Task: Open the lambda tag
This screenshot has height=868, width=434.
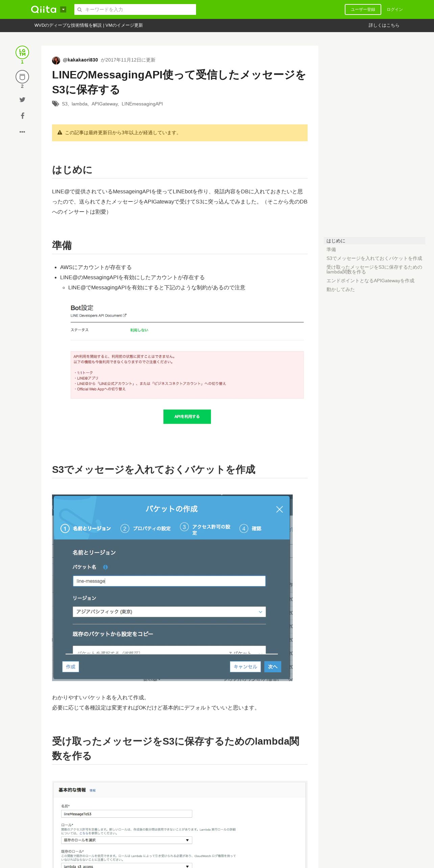Action: (x=79, y=104)
